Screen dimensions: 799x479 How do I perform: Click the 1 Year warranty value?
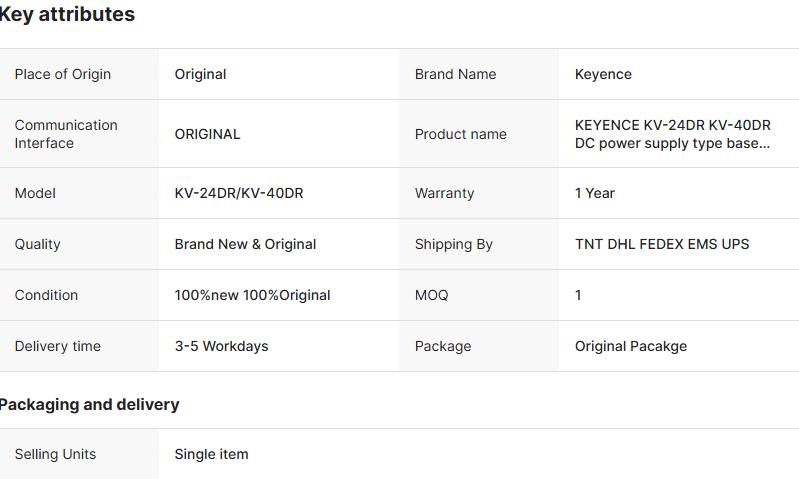(595, 193)
